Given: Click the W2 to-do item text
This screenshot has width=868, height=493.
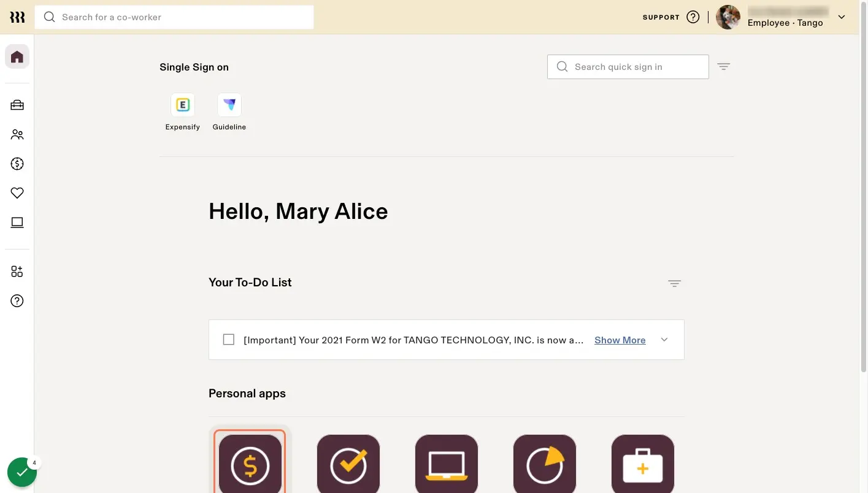Looking at the screenshot, I should (x=413, y=340).
